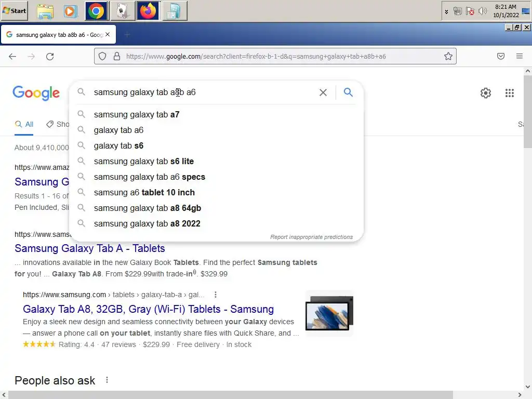Choose suggestion galaxy tab a6
The image size is (532, 399).
(216, 130)
